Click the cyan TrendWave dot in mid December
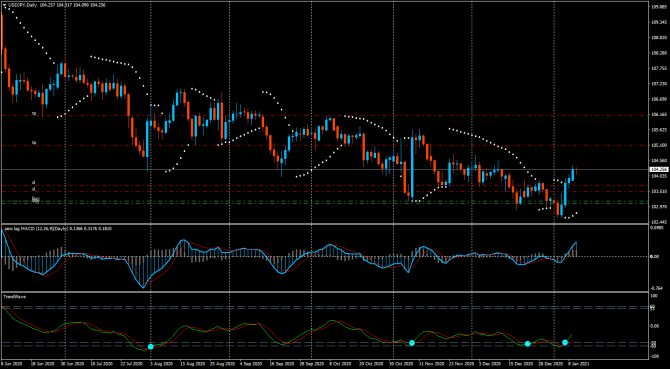 528,343
